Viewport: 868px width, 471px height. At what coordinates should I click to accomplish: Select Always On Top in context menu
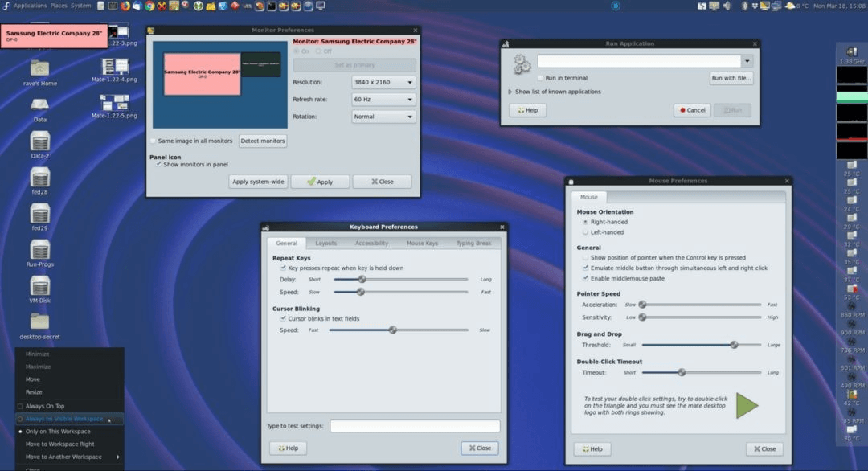coord(45,406)
